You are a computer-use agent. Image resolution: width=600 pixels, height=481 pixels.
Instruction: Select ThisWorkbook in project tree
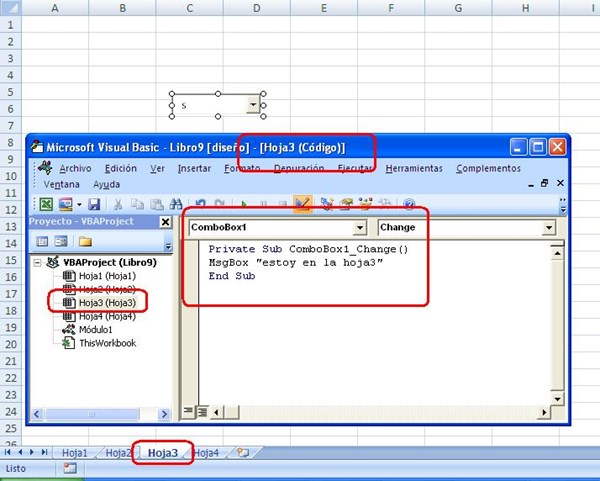[x=99, y=343]
